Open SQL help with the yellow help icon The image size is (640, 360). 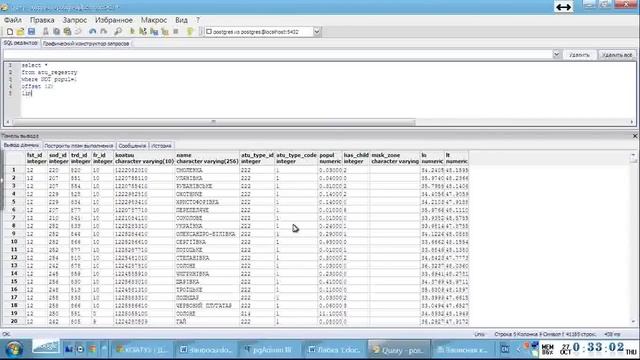tap(190, 31)
